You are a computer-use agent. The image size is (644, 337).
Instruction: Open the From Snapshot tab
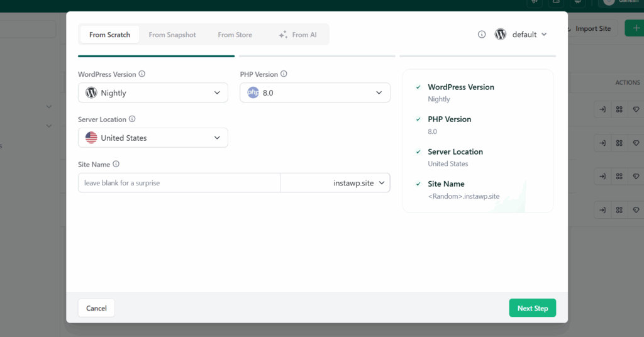172,35
